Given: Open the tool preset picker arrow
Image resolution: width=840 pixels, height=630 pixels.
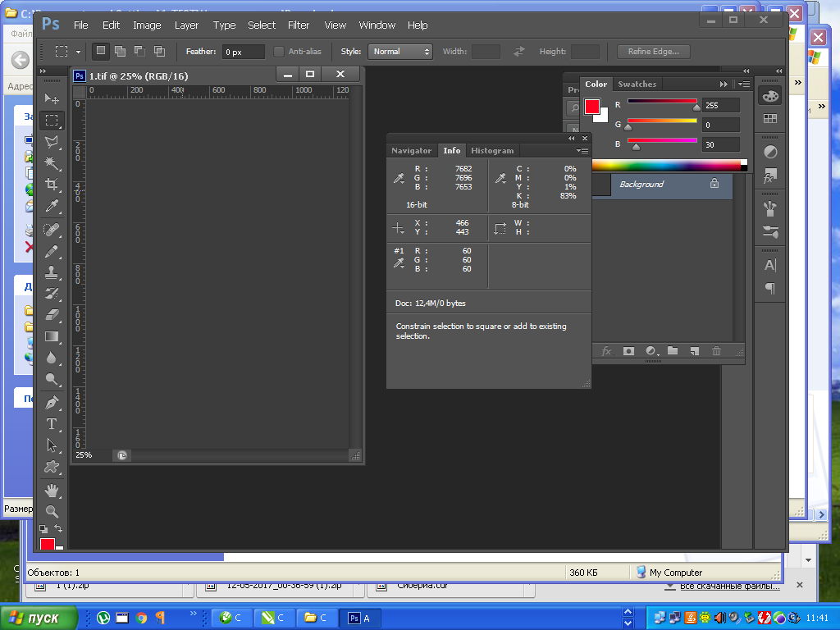Looking at the screenshot, I should point(78,52).
